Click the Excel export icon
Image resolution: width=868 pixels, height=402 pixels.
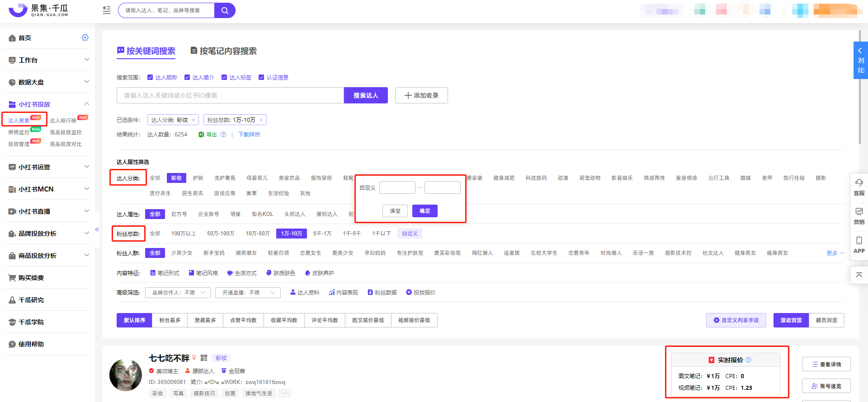[x=201, y=135]
